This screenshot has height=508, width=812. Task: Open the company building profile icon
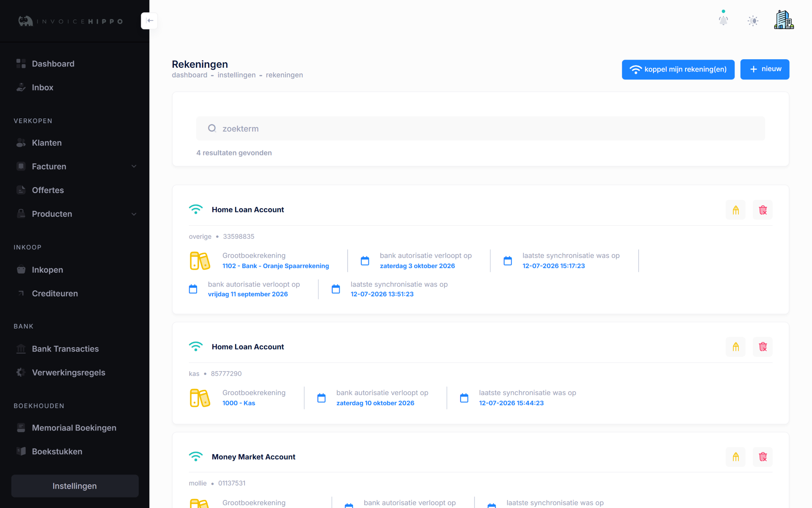784,20
